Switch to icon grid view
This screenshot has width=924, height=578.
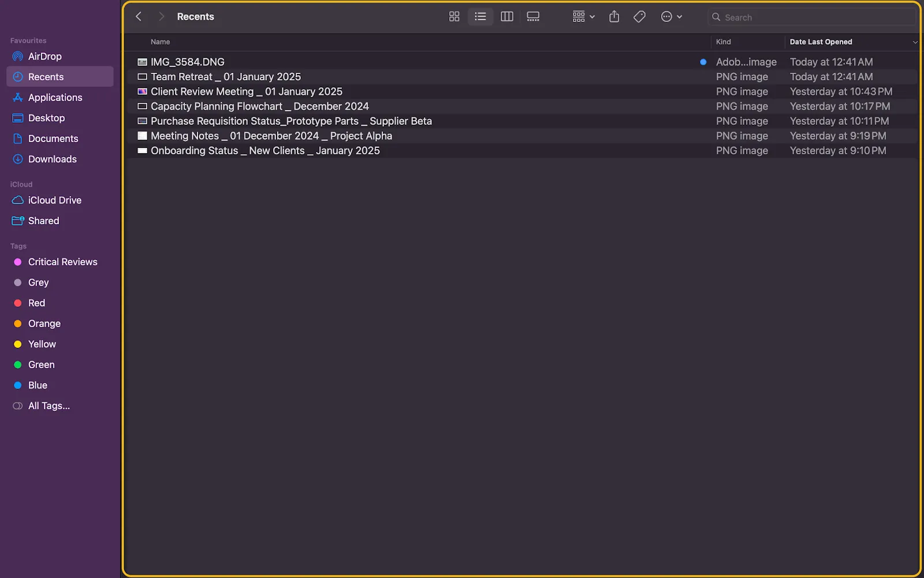click(454, 17)
